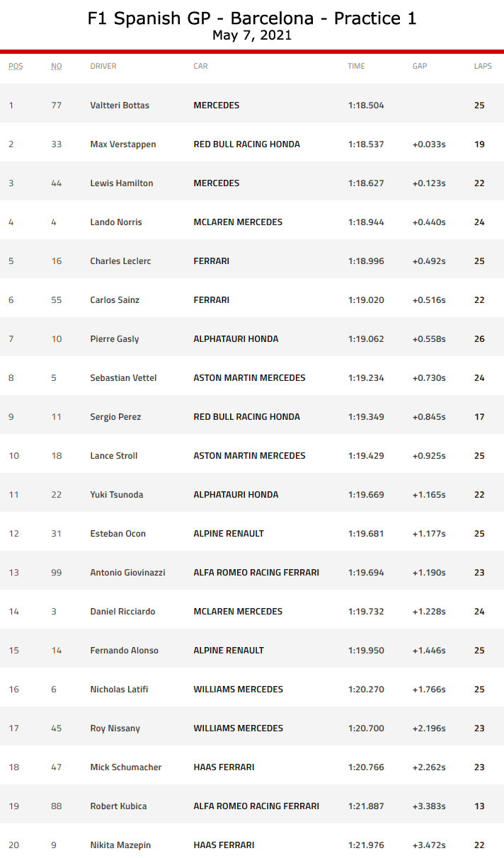Screen dimensions: 504x858
Task: Click the GAP column header
Action: pyautogui.click(x=420, y=66)
